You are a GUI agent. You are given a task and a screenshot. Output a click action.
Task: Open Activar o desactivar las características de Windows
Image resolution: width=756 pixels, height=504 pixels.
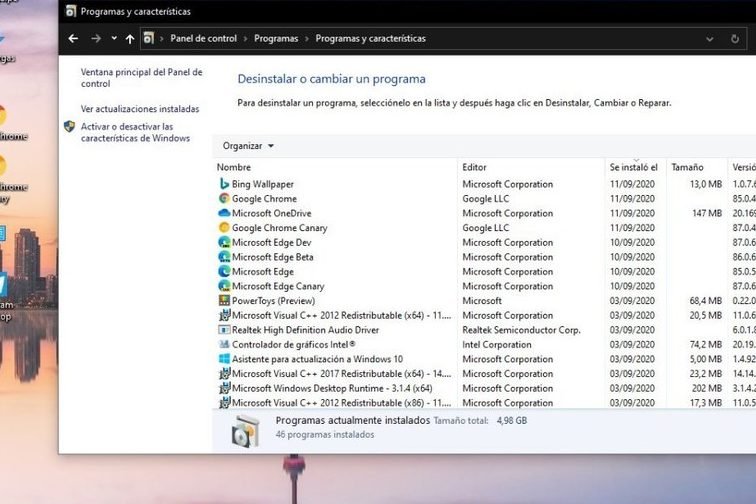click(x=134, y=132)
